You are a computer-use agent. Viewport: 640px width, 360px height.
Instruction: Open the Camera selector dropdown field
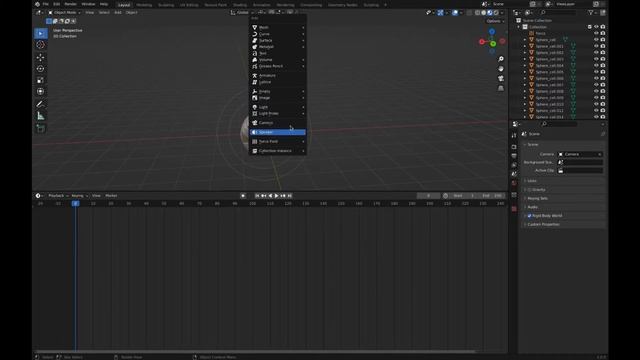pyautogui.click(x=580, y=154)
